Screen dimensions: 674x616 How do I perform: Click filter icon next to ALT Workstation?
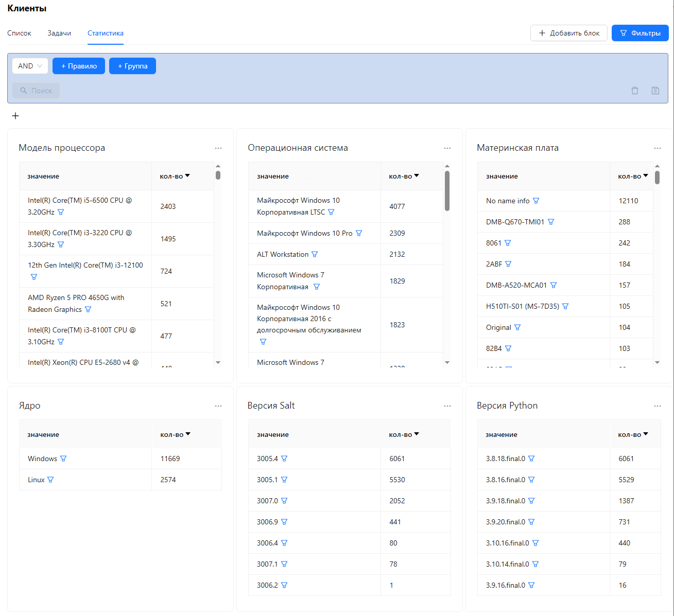click(315, 254)
